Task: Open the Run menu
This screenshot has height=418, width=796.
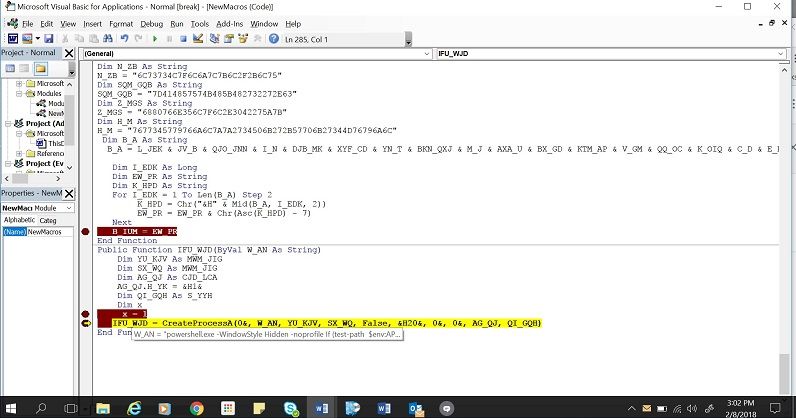Action: [177, 24]
